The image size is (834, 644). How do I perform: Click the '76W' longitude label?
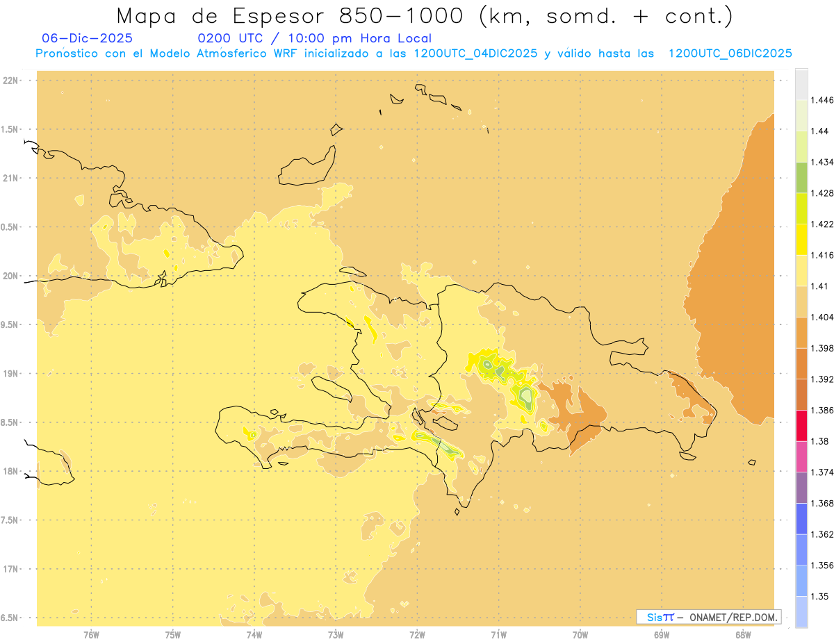click(91, 634)
